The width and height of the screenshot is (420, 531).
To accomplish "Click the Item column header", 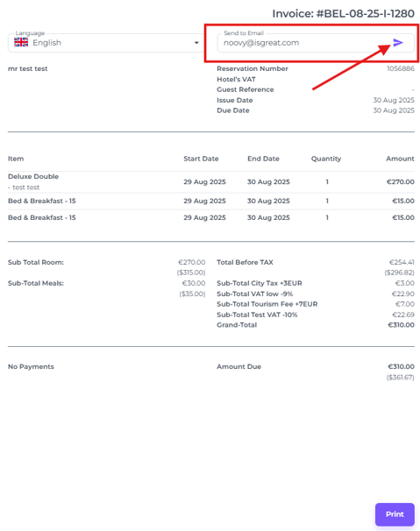I will pyautogui.click(x=16, y=159).
